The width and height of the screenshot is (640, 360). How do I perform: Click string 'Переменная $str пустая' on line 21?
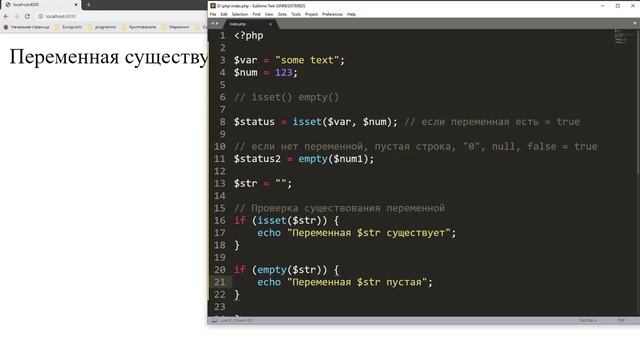[x=357, y=282]
